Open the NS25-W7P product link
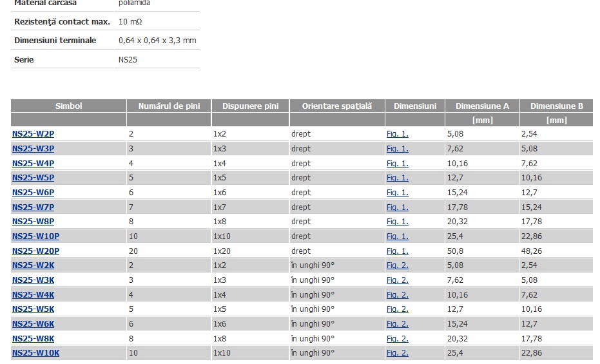 pos(33,207)
